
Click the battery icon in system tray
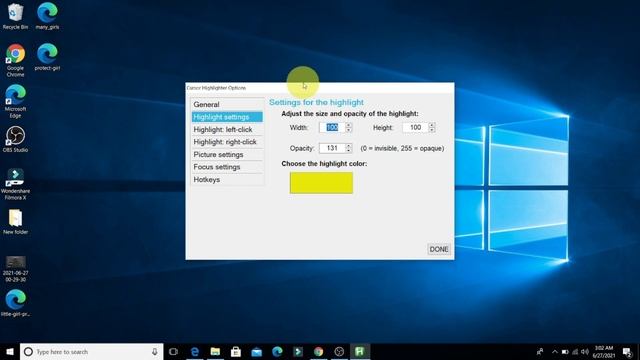pyautogui.click(x=565, y=351)
